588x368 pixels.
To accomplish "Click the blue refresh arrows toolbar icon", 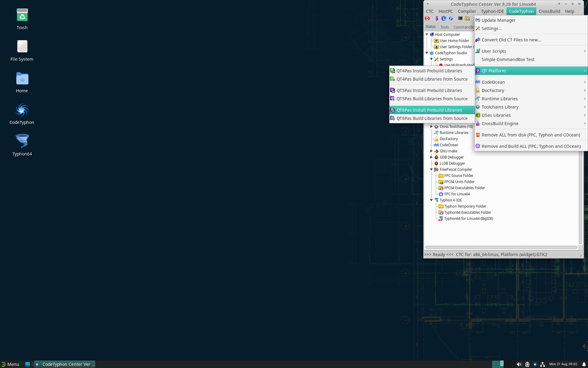I will click(451, 18).
